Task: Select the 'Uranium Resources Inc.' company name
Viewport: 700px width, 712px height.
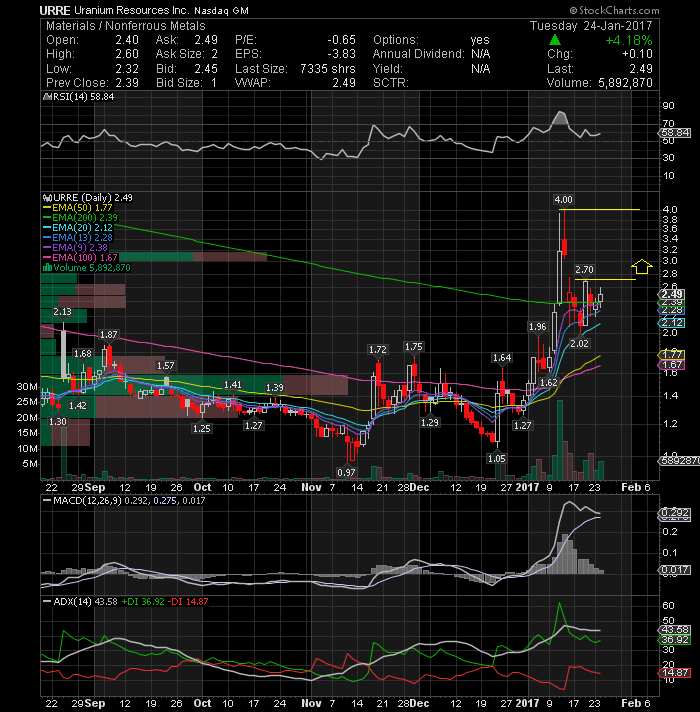Action: click(x=132, y=10)
